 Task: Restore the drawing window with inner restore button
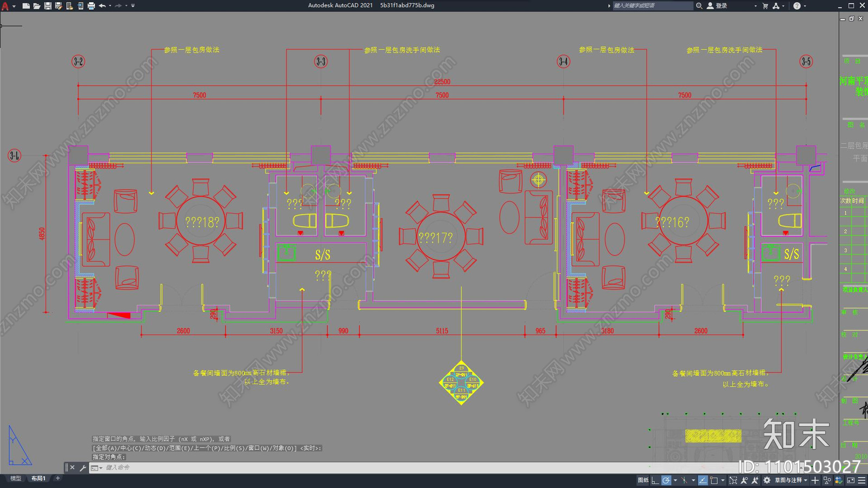pyautogui.click(x=852, y=18)
